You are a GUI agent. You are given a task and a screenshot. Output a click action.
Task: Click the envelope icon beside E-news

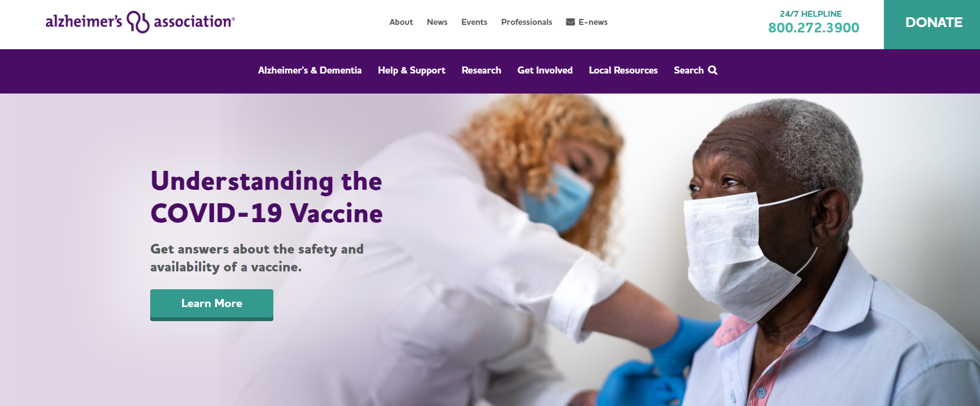click(x=570, y=22)
